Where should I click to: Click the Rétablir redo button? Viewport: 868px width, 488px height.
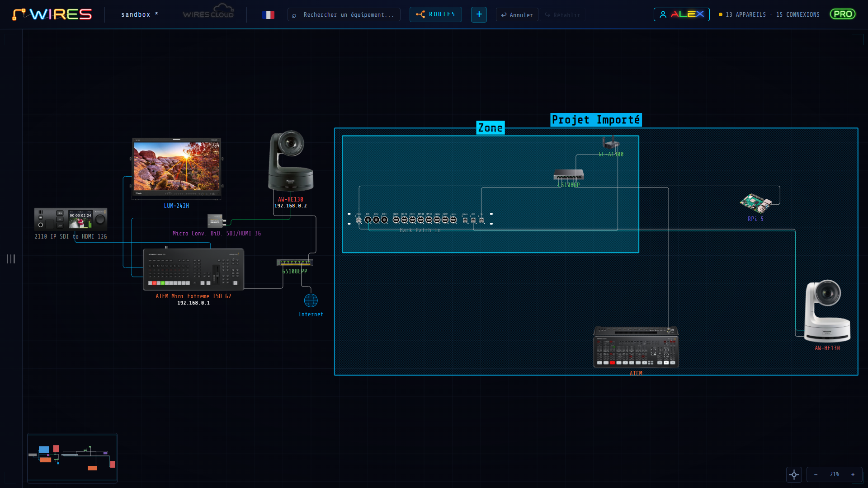(x=562, y=15)
